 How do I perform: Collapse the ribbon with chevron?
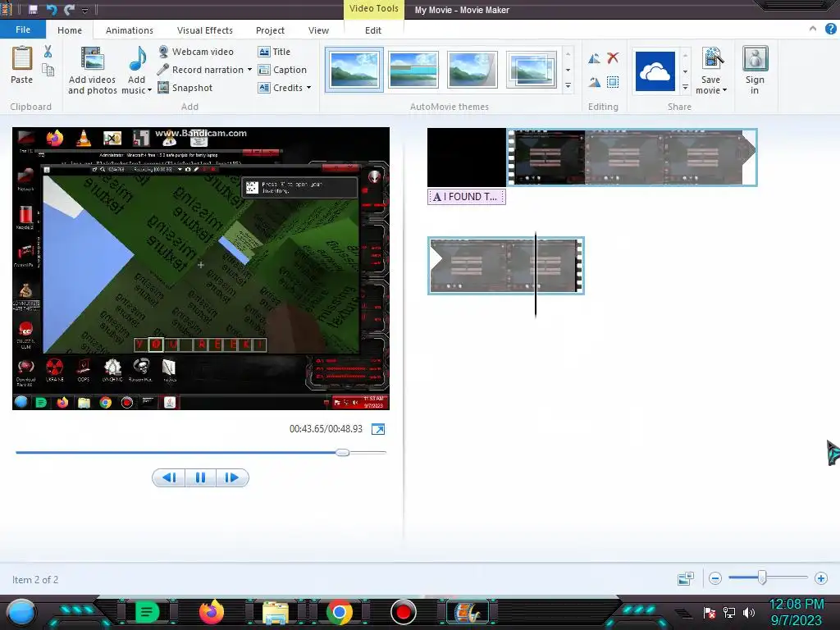[x=813, y=29]
